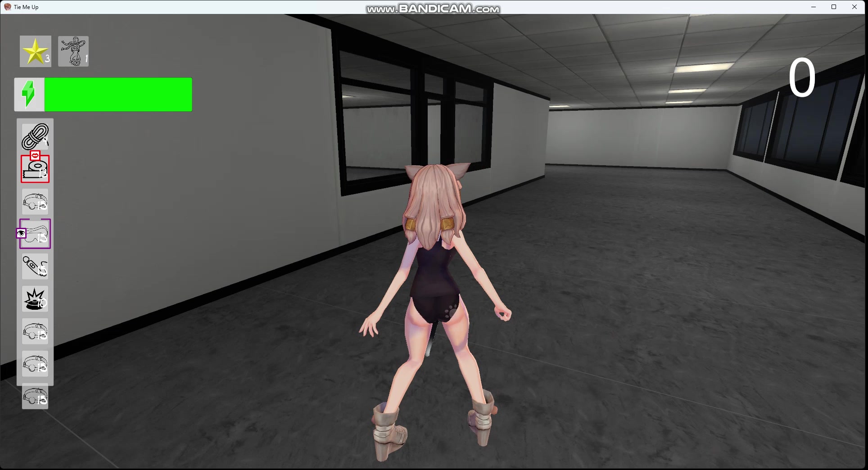Viewport: 868px width, 470px height.
Task: Select the wand item below the blindfold
Action: (x=35, y=267)
